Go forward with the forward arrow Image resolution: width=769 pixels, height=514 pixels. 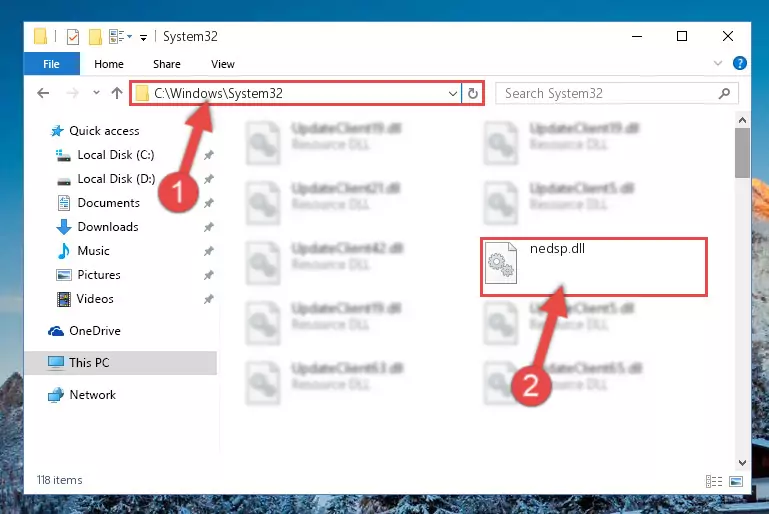tap(72, 93)
